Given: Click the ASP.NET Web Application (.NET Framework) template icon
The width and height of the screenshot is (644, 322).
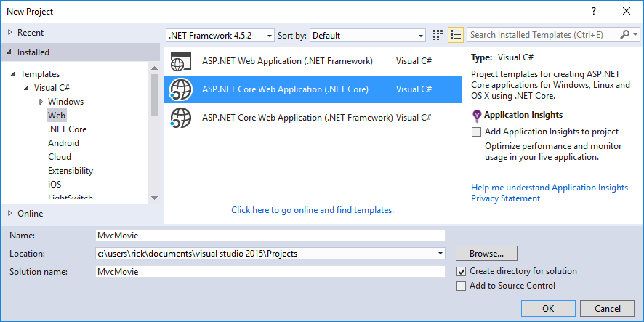Looking at the screenshot, I should click(x=180, y=61).
